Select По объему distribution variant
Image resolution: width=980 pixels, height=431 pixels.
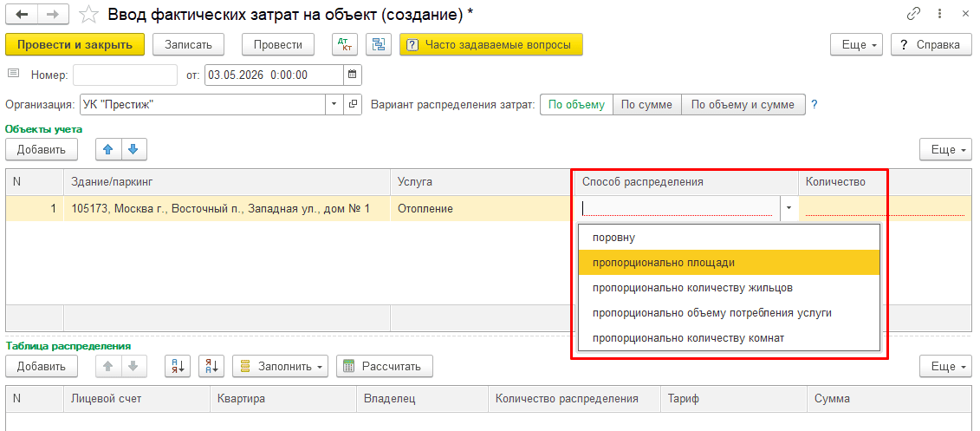coord(576,104)
